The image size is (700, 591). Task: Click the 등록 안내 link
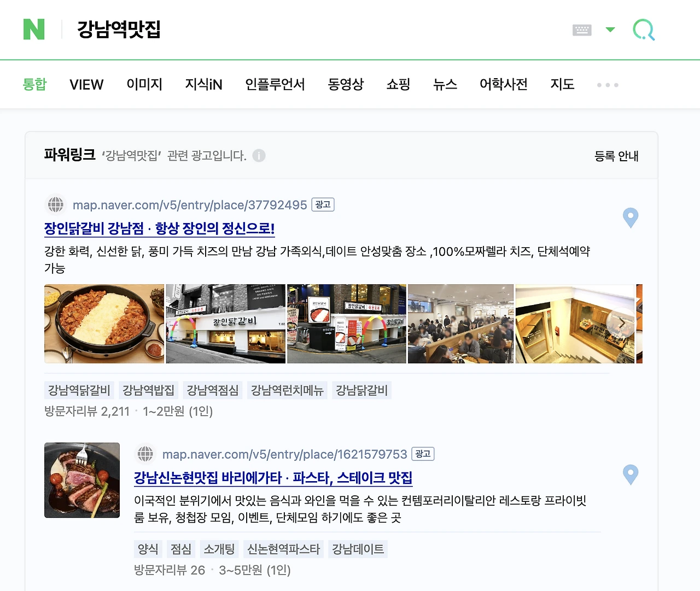pyautogui.click(x=616, y=156)
